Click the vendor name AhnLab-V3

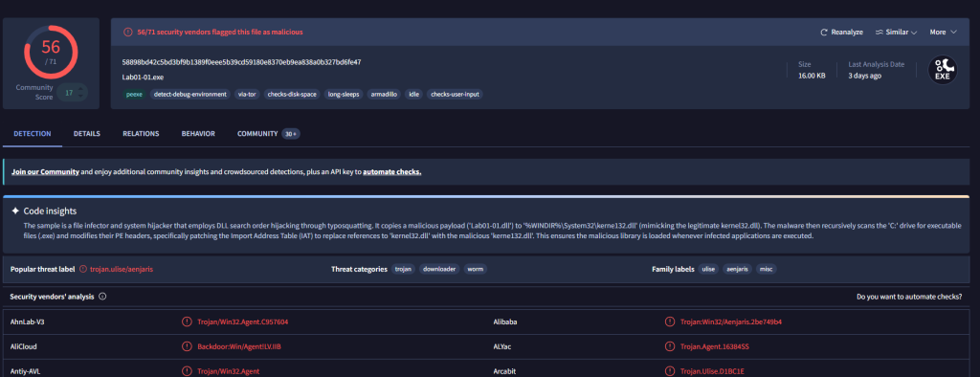(x=27, y=322)
